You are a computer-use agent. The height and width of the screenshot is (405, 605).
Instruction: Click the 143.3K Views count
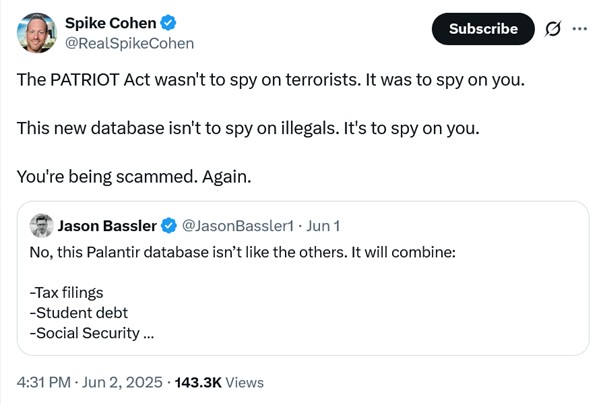pyautogui.click(x=219, y=382)
